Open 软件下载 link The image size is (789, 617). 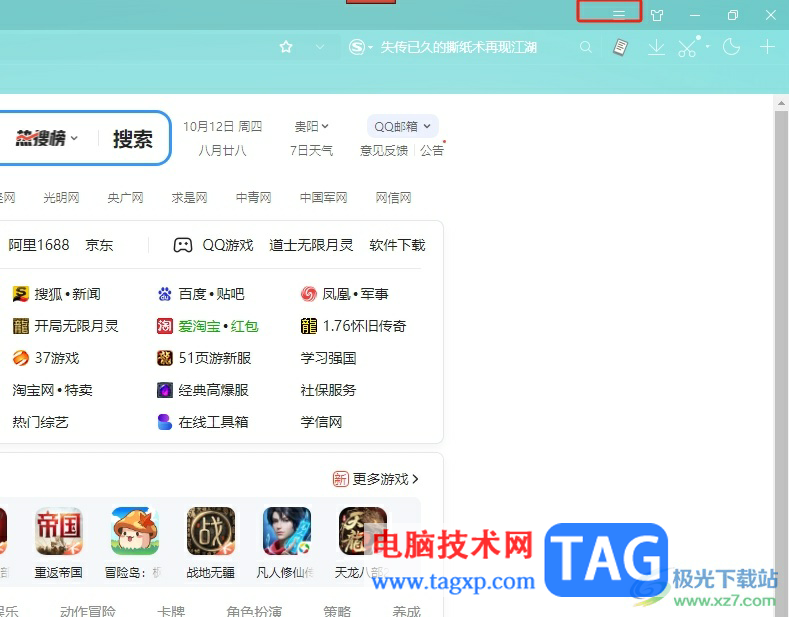click(398, 245)
